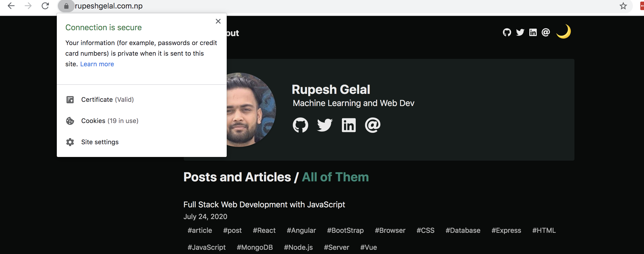Click Rupesh Gelal's profile photo

tap(251, 110)
